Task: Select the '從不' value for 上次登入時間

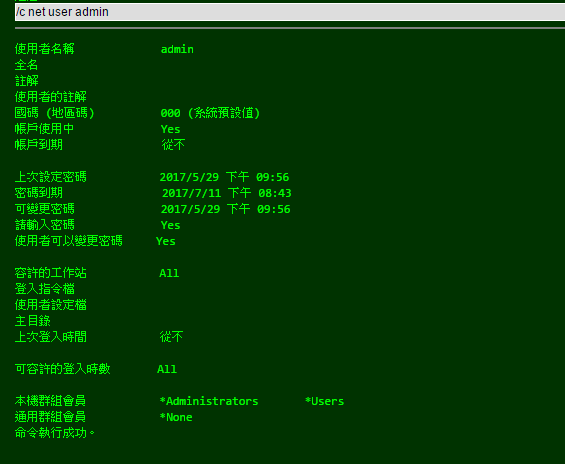Action: (171, 336)
